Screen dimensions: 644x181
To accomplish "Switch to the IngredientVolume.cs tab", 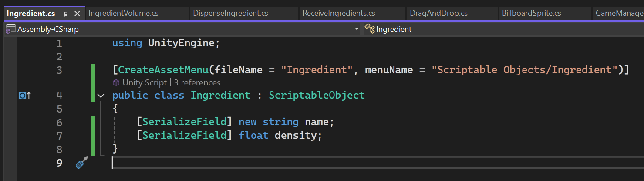I will pyautogui.click(x=123, y=13).
